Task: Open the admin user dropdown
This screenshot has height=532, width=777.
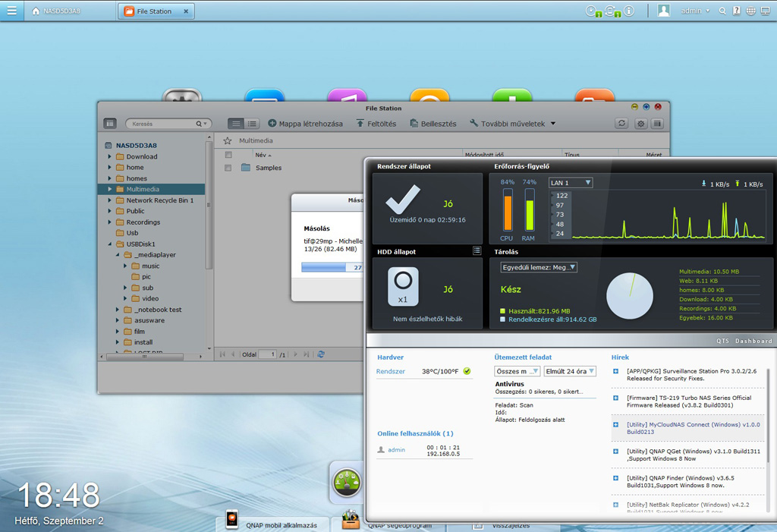Action: click(x=695, y=11)
